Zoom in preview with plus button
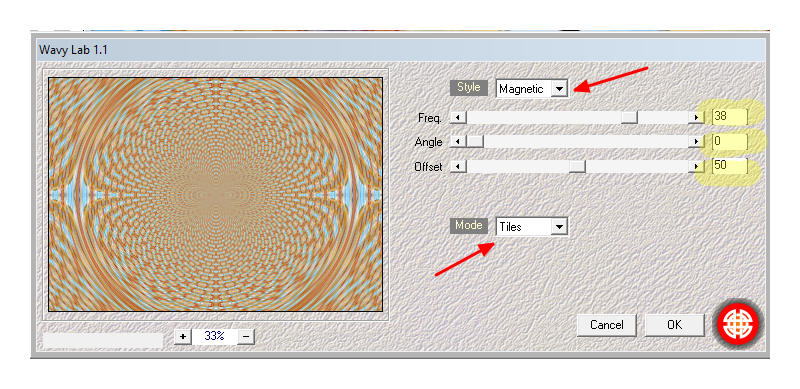Screen dimensions: 800x389 183,336
